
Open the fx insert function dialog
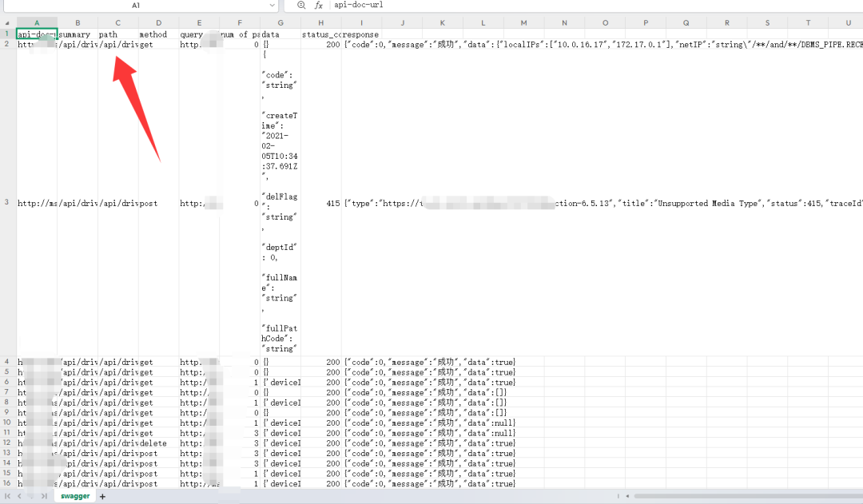[318, 5]
